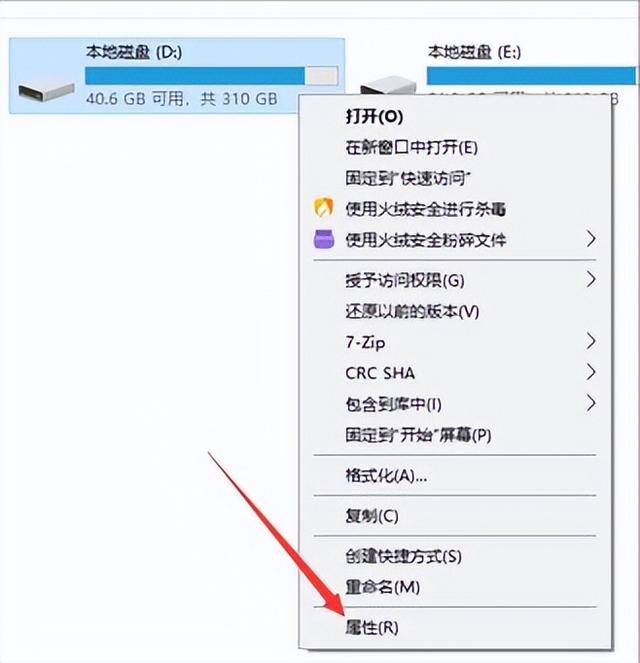Select 重命名(M) in the context menu
Image resolution: width=640 pixels, height=663 pixels.
(382, 587)
